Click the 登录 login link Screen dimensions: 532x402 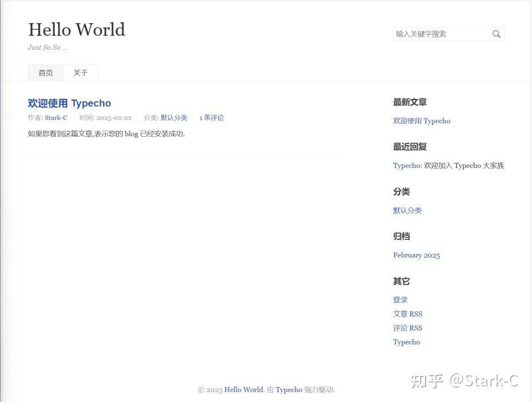pyautogui.click(x=400, y=300)
